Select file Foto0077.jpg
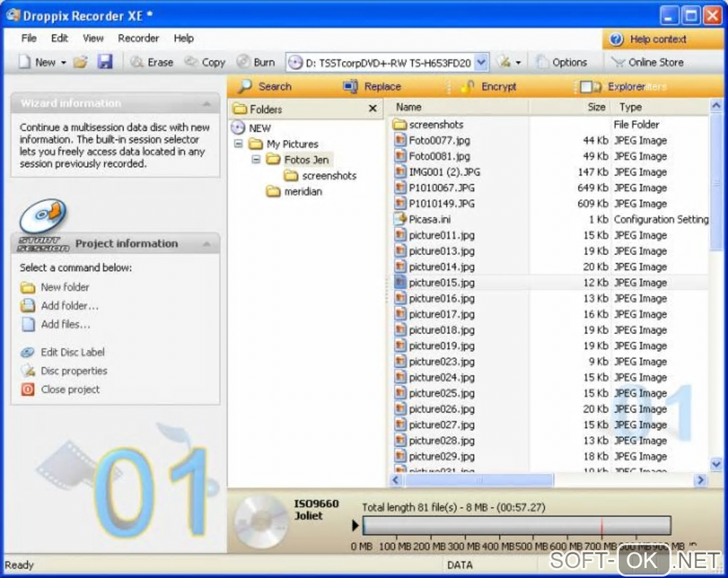This screenshot has width=728, height=578. click(433, 140)
